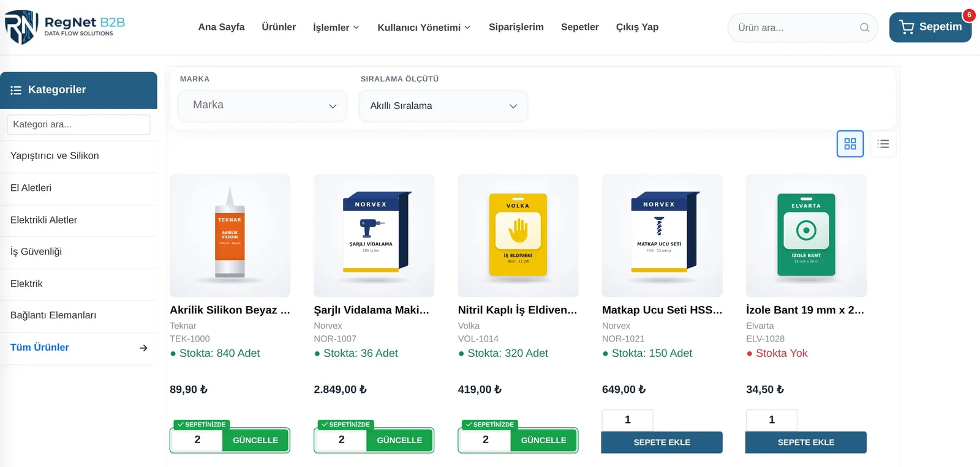Image resolution: width=980 pixels, height=467 pixels.
Task: Click the Kategoriler list icon
Action: tap(16, 90)
